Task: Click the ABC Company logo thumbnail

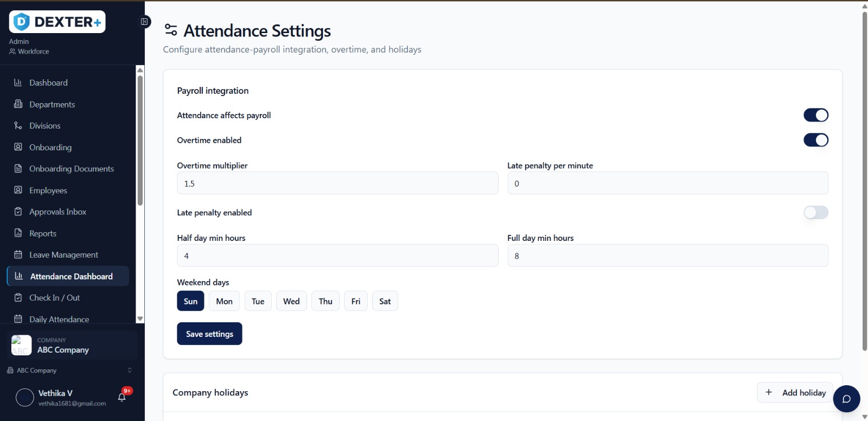Action: pyautogui.click(x=22, y=345)
